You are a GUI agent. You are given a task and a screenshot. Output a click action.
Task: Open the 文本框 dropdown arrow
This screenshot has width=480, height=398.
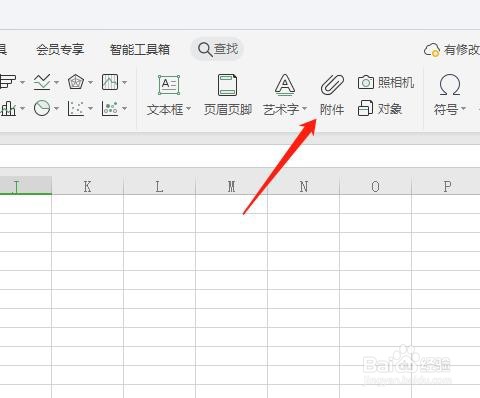[x=188, y=109]
